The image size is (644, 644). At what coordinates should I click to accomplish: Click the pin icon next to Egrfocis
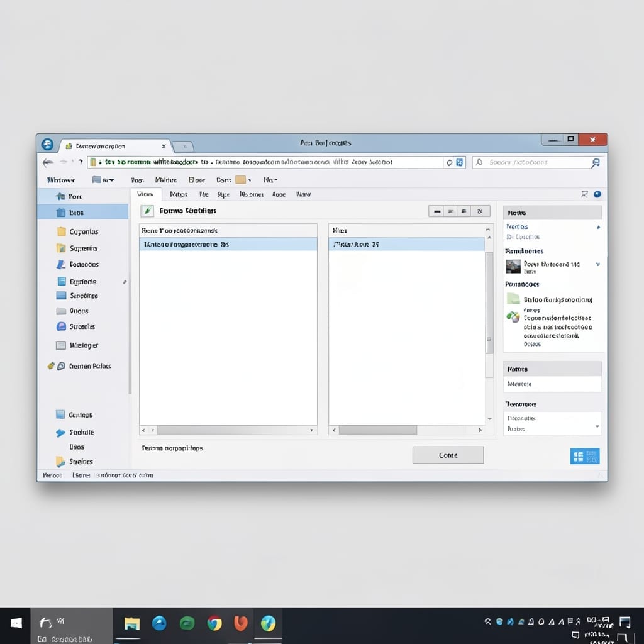125,282
